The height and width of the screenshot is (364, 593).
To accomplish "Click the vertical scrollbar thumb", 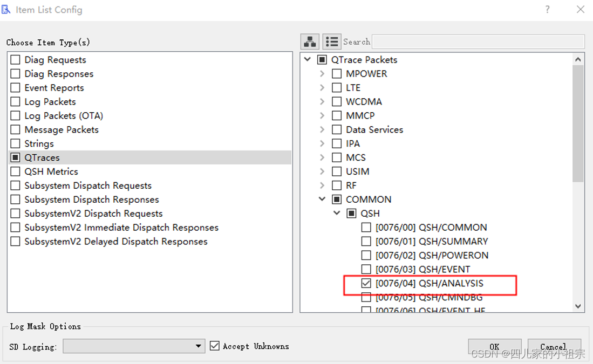I will (x=578, y=123).
